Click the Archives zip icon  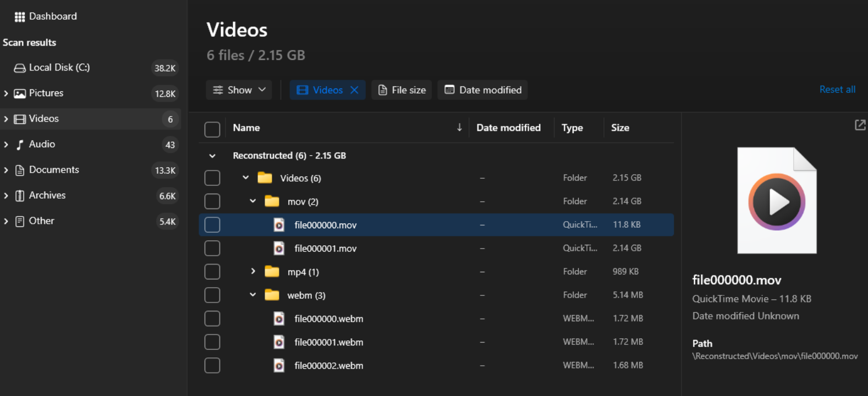pyautogui.click(x=20, y=196)
